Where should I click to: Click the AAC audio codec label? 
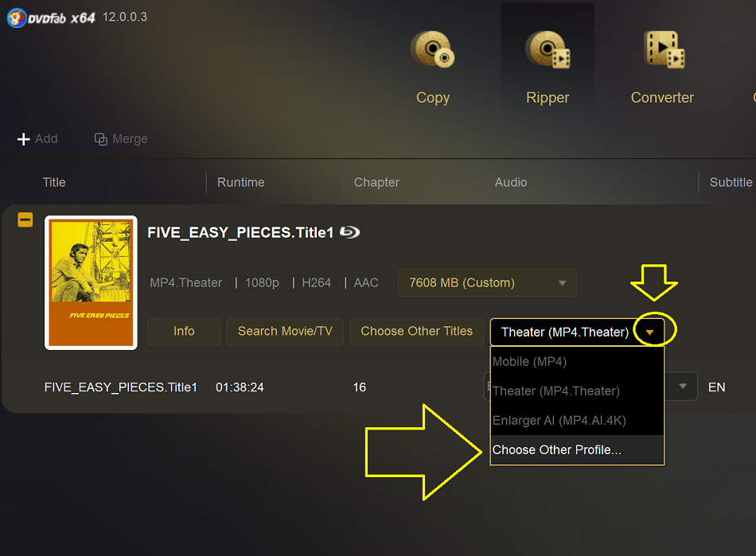tap(366, 283)
